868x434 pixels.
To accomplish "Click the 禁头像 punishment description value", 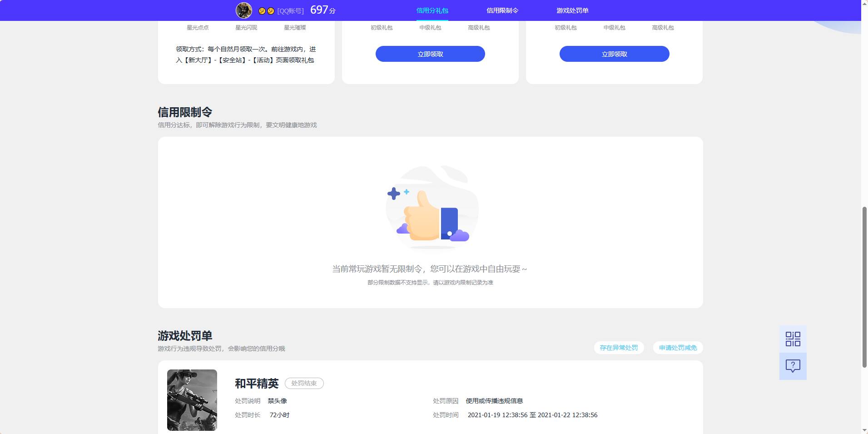I will coord(277,401).
